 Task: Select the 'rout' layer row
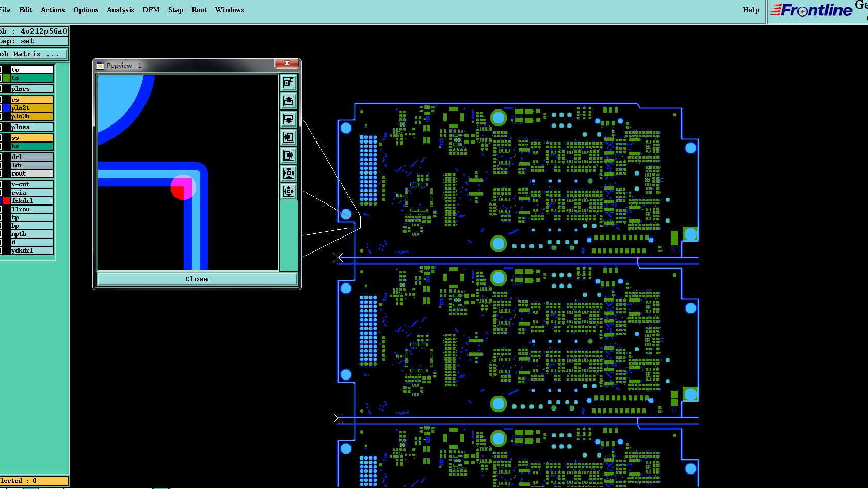pos(32,173)
